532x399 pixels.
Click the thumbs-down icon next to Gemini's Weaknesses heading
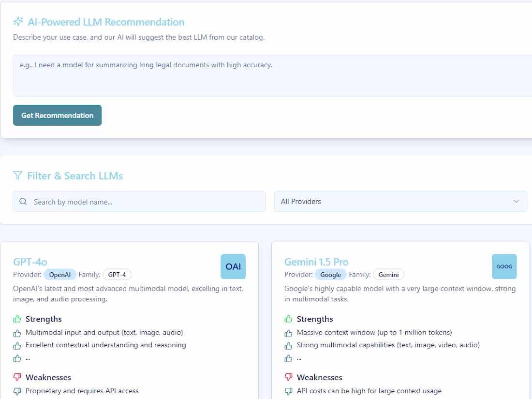pyautogui.click(x=289, y=377)
